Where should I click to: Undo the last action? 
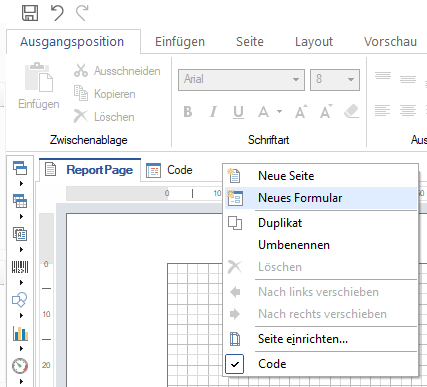click(57, 13)
